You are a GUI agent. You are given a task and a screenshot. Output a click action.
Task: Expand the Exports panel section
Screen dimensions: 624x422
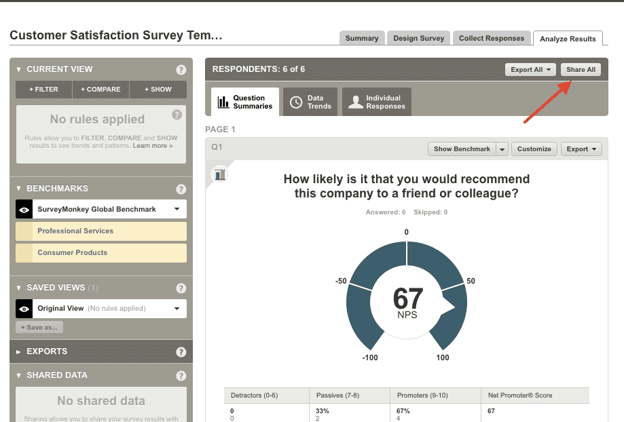[x=47, y=352]
